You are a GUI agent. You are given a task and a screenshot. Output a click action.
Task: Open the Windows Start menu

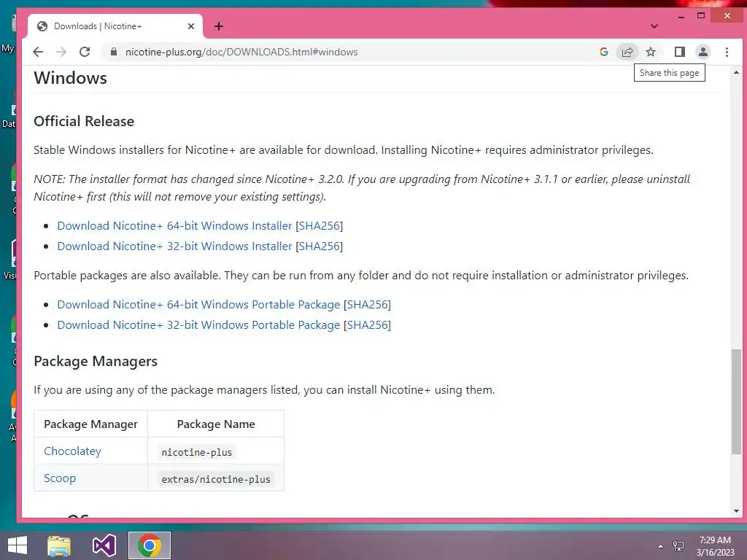(x=18, y=545)
